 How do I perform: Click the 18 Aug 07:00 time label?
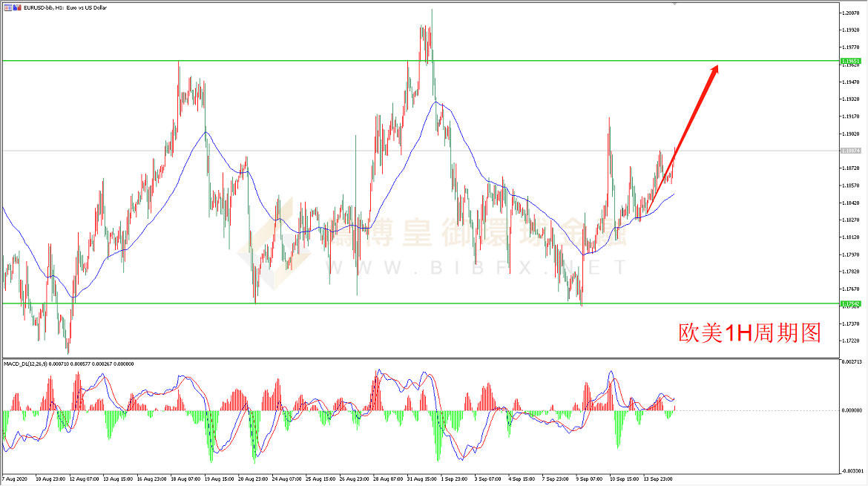tap(185, 479)
